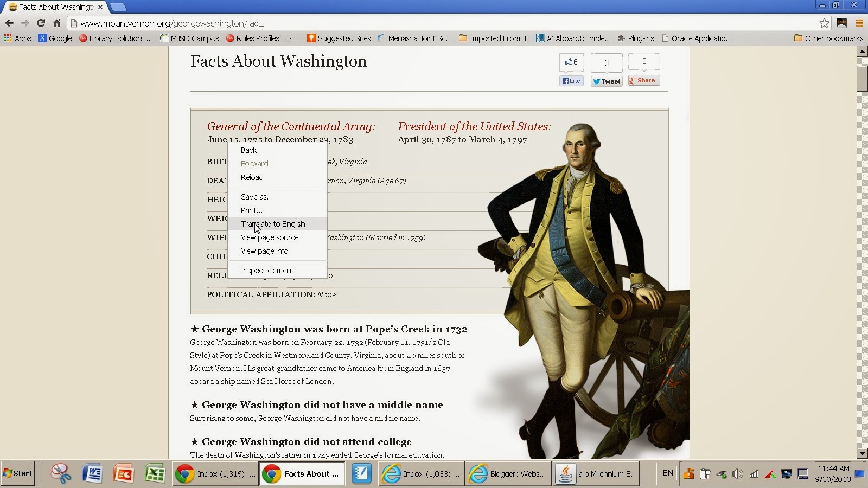868x488 pixels.
Task: Choose Print... in the context menu
Action: point(277,210)
